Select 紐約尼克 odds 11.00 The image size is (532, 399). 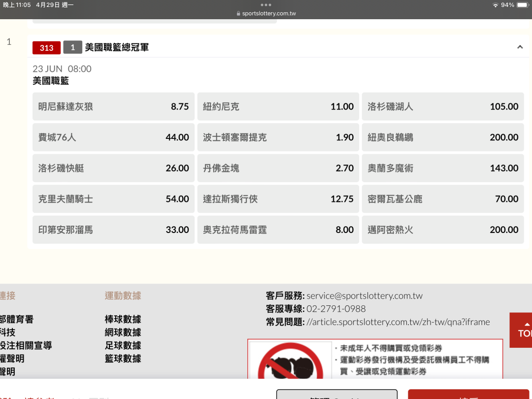278,106
